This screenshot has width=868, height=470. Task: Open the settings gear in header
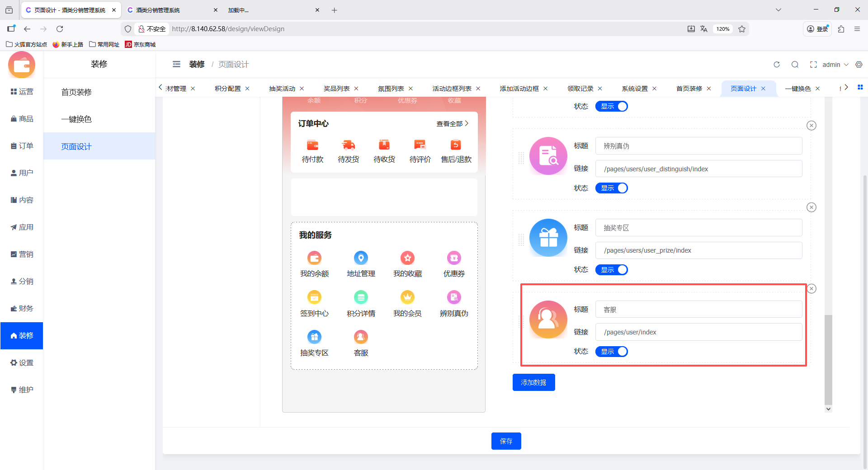coord(859,65)
